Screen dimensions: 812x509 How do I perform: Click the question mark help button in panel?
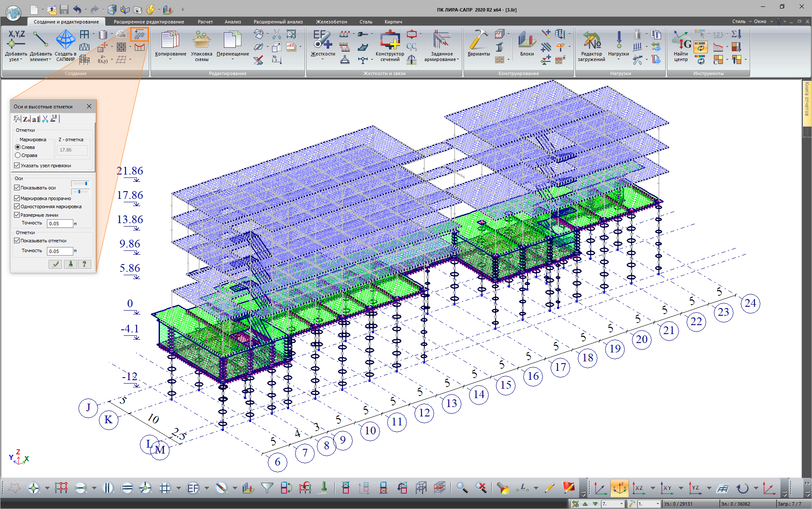tap(84, 264)
